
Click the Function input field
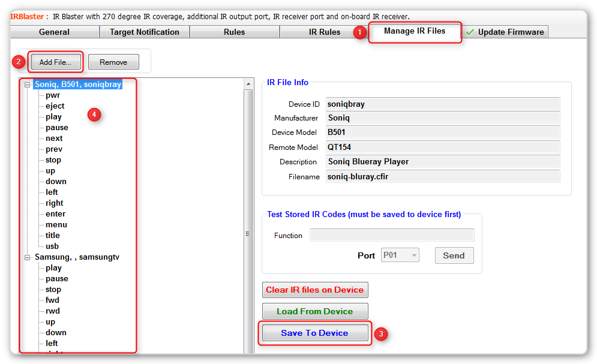pyautogui.click(x=391, y=235)
